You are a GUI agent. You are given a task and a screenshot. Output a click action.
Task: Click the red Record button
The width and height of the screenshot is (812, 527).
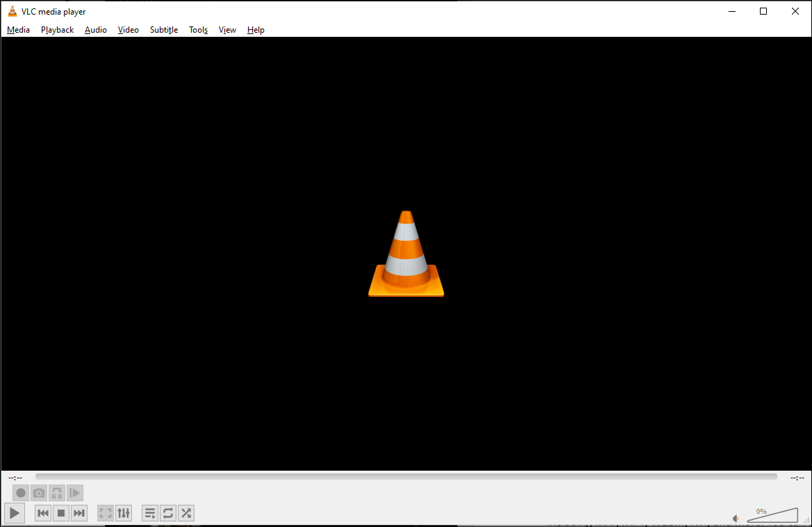click(x=21, y=493)
